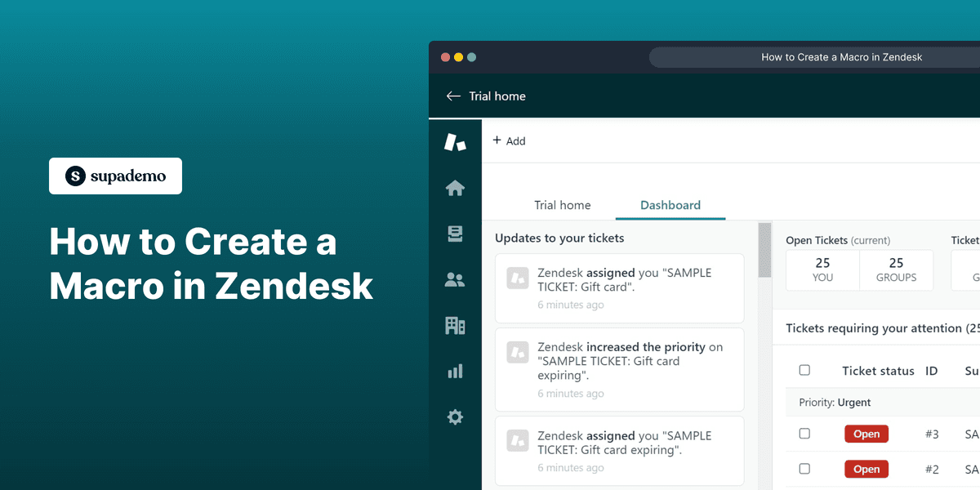Click the notification avatar on the first update card

[x=518, y=278]
